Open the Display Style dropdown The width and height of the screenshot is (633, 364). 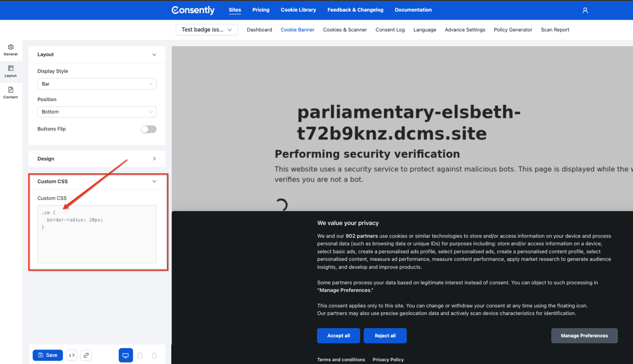click(97, 84)
